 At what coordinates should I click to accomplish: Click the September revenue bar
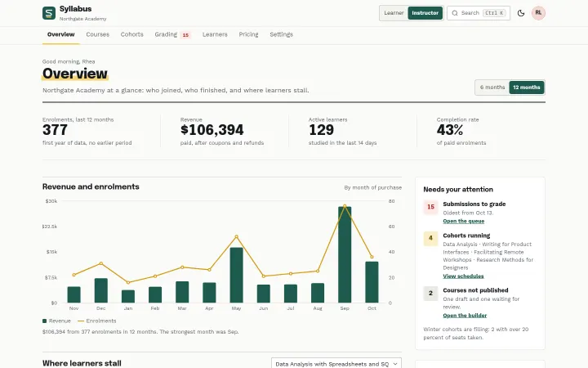coord(345,254)
